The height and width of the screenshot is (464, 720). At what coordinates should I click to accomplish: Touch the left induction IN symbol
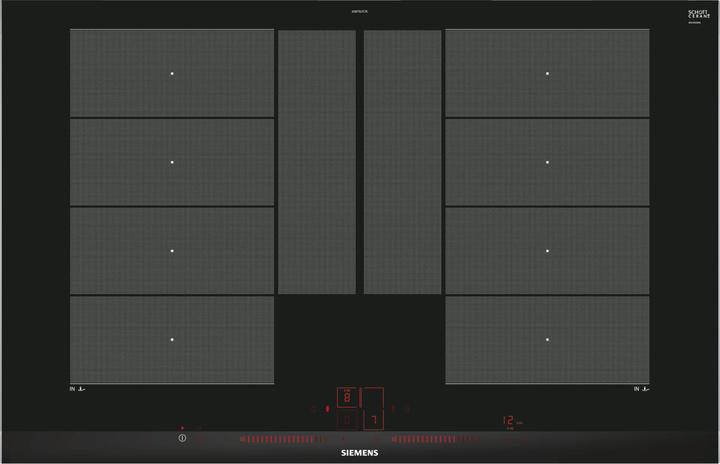pos(77,389)
